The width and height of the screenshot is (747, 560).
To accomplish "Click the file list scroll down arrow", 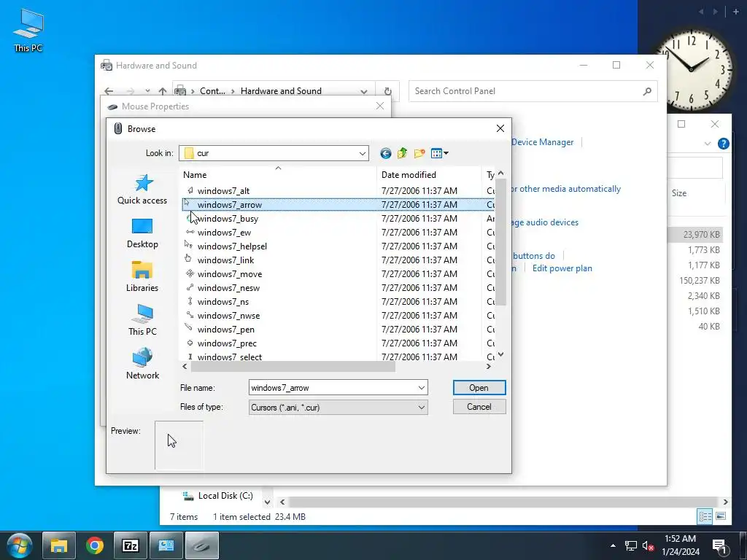I will coord(500,355).
